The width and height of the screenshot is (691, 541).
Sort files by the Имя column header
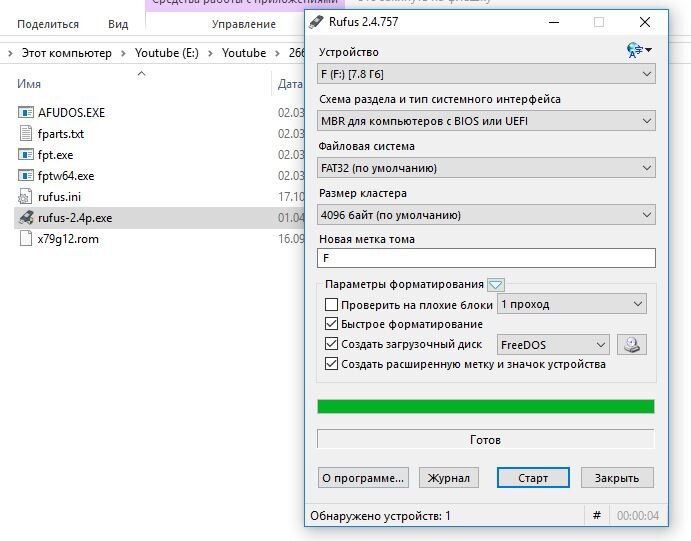29,84
